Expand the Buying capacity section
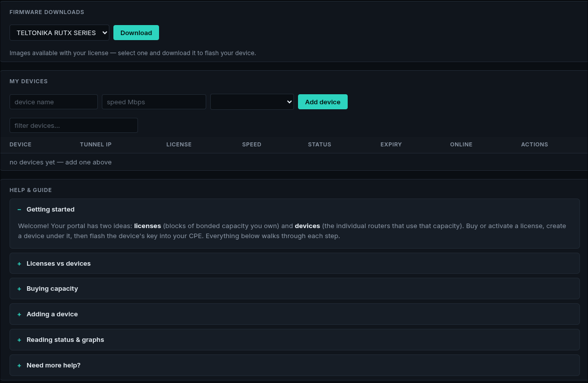Image resolution: width=588 pixels, height=383 pixels. 295,289
